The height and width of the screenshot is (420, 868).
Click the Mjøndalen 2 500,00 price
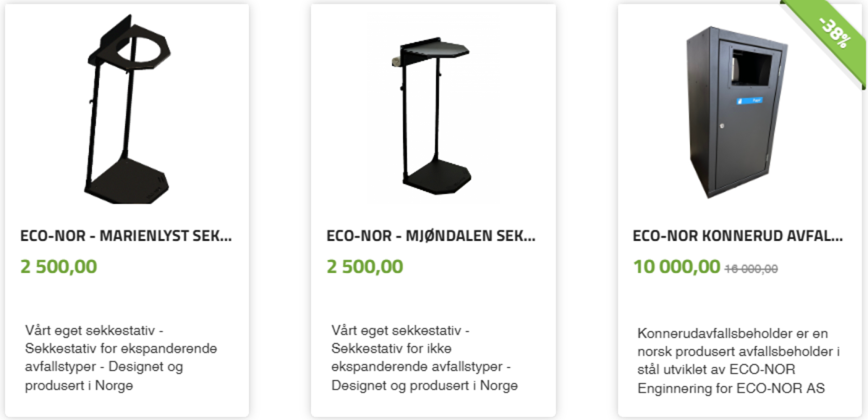365,266
